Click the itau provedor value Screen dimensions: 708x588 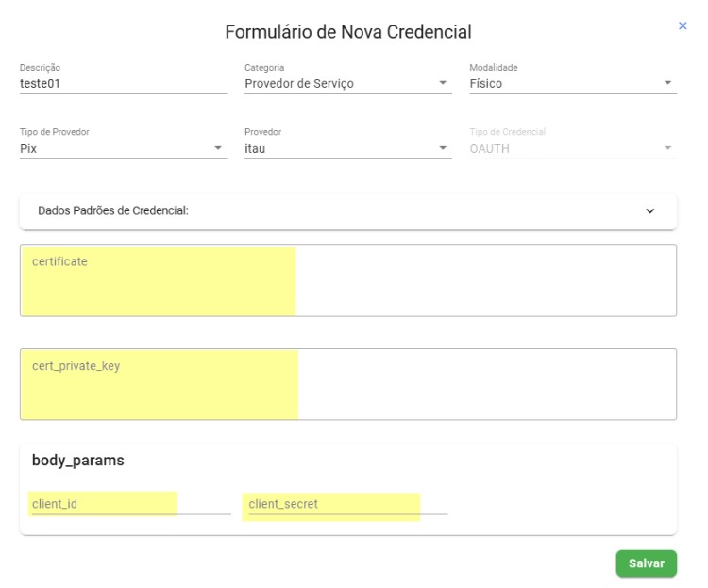[256, 148]
